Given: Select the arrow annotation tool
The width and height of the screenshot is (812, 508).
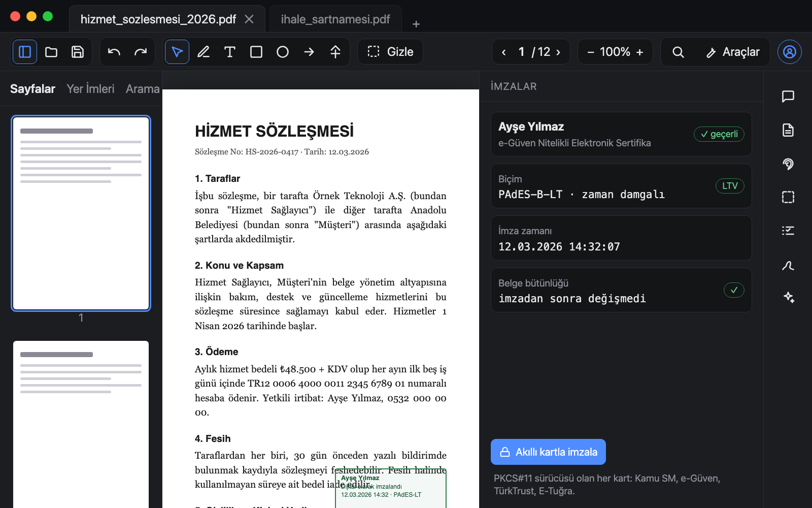Looking at the screenshot, I should pos(309,52).
